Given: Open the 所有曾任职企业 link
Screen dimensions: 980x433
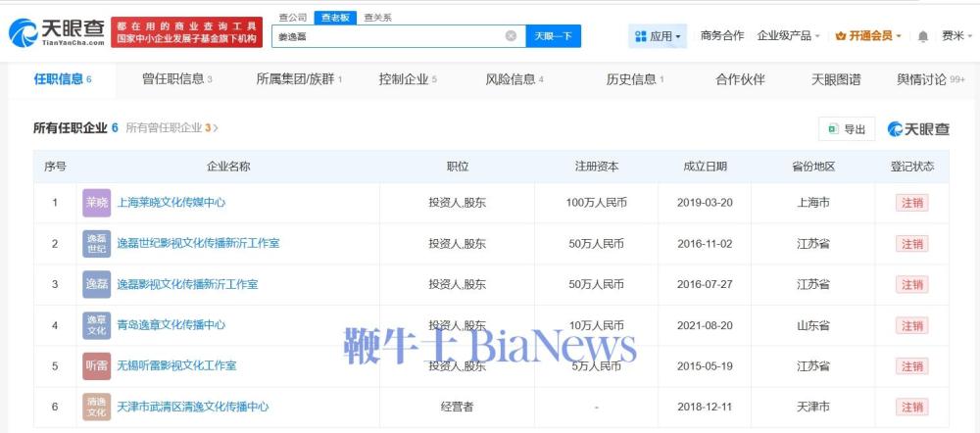Looking at the screenshot, I should (x=171, y=128).
